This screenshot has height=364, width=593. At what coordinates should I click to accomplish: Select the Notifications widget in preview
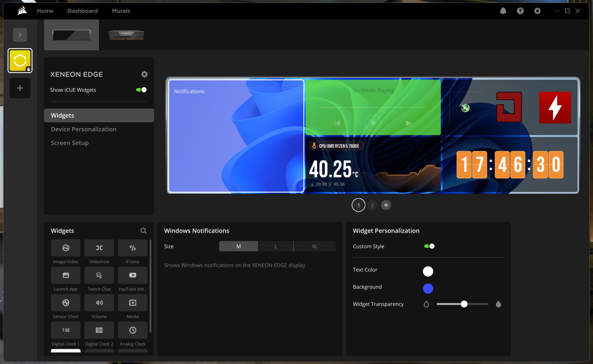pos(236,136)
